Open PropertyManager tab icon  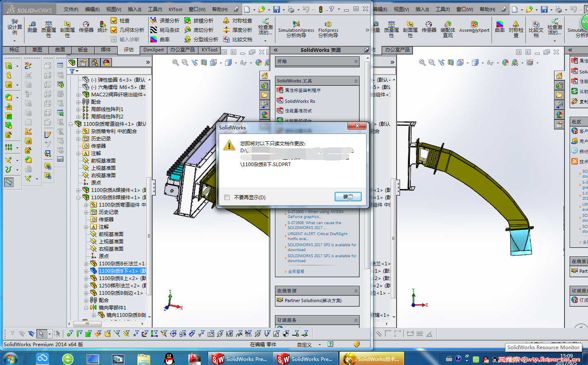pyautogui.click(x=83, y=62)
